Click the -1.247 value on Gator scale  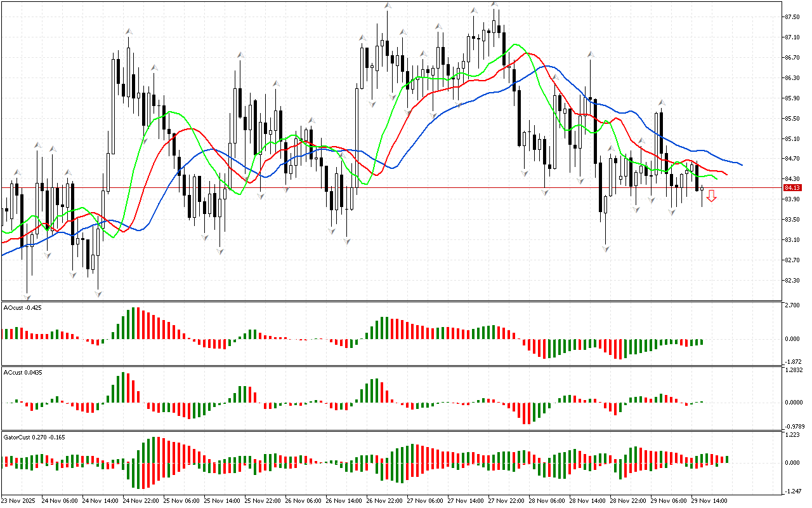coord(792,491)
